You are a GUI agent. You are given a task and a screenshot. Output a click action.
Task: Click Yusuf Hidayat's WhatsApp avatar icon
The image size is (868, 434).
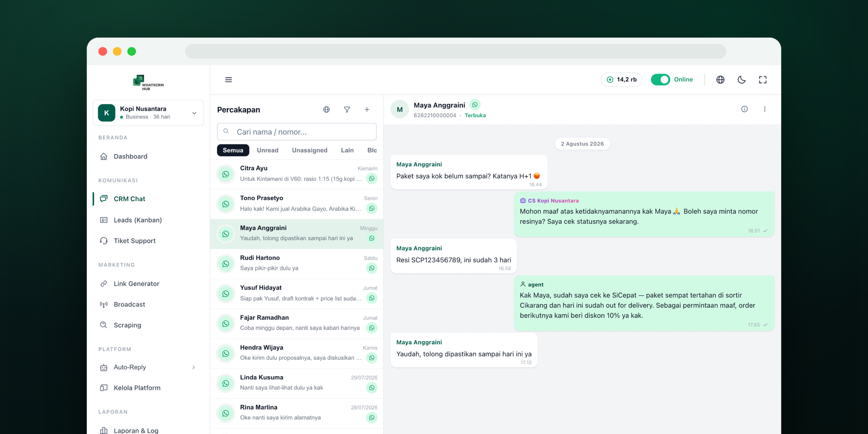pyautogui.click(x=226, y=293)
